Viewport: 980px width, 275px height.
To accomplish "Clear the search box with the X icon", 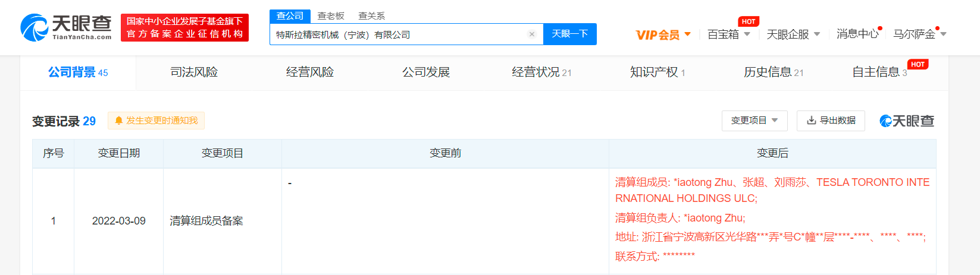I will pos(532,34).
